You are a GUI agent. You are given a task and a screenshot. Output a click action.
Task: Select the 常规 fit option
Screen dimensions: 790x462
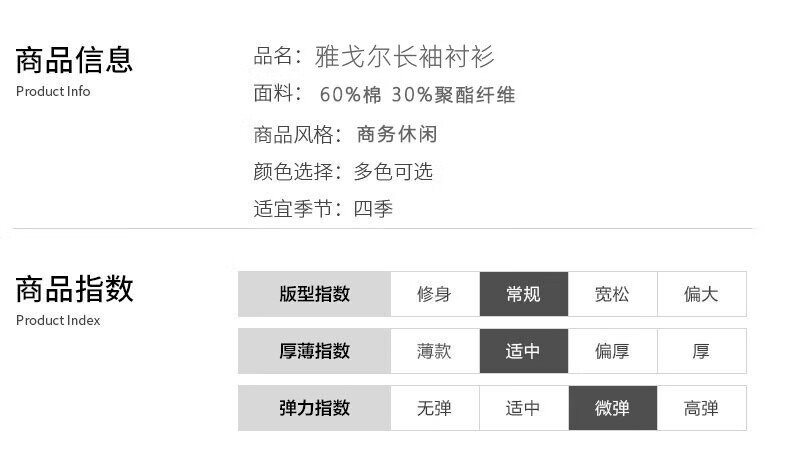[x=524, y=294]
